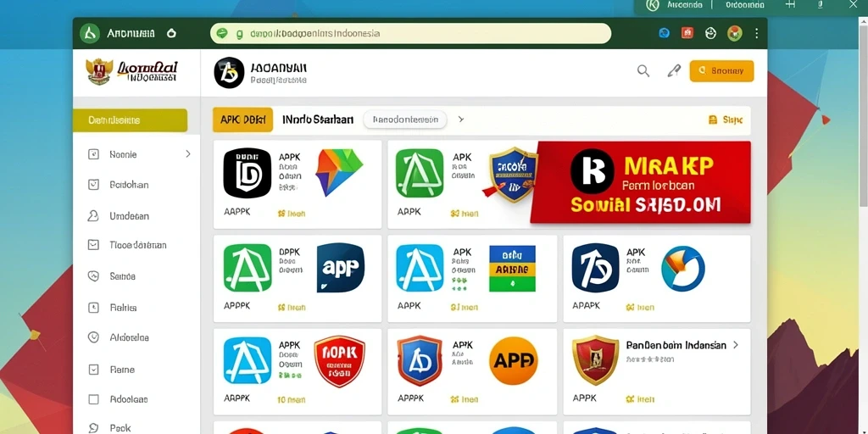The height and width of the screenshot is (434, 868).
Task: Select the yellow highlighted sidebar menu item
Action: pyautogui.click(x=130, y=120)
